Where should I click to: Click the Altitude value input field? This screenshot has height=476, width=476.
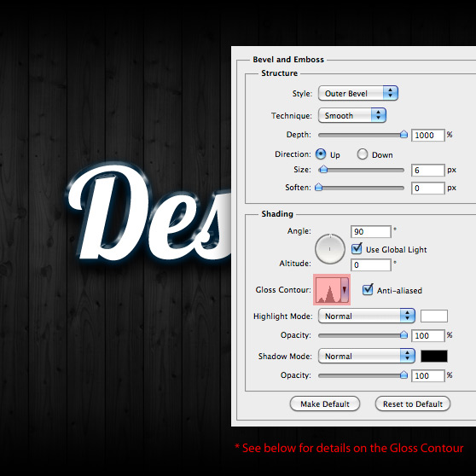(x=371, y=265)
